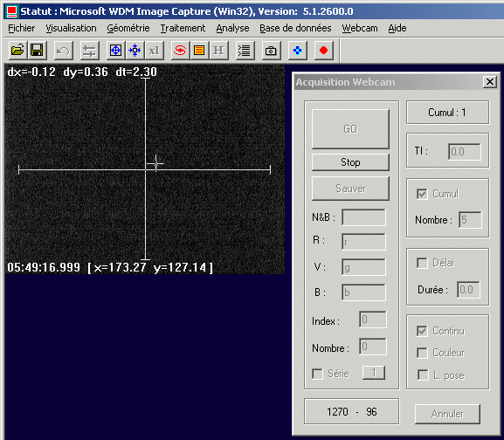Open the sliders threshold settings icon
The image size is (504, 440).
pos(89,51)
